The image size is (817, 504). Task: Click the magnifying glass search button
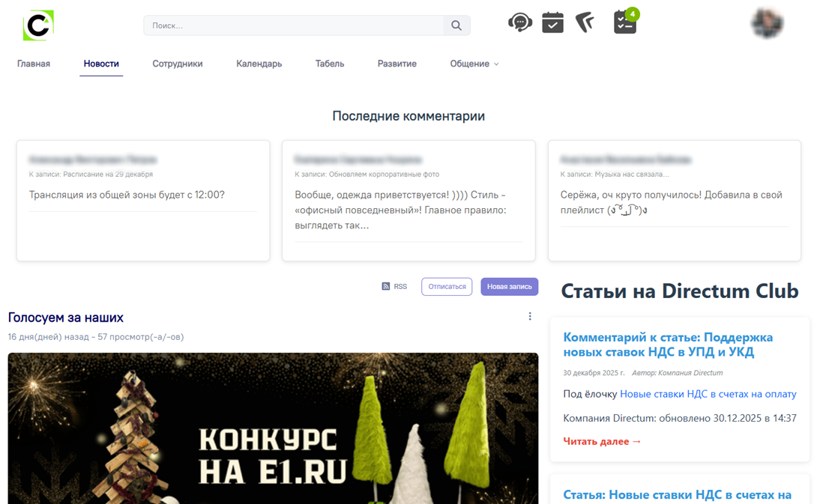(456, 25)
